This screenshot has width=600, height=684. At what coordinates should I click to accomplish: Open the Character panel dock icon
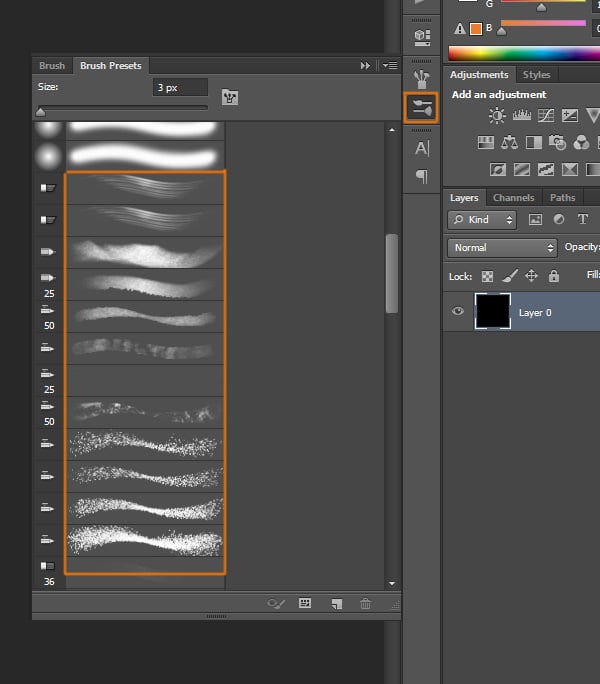[x=422, y=148]
